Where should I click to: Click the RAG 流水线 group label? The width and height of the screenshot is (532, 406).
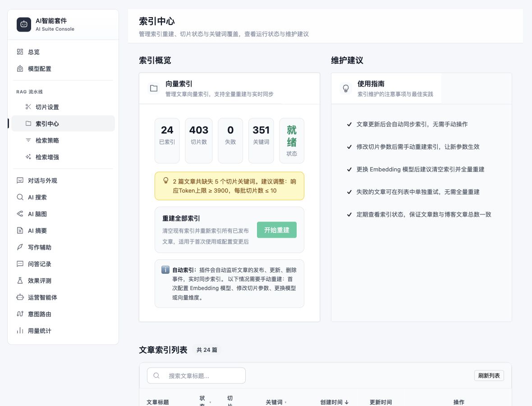[x=29, y=92]
